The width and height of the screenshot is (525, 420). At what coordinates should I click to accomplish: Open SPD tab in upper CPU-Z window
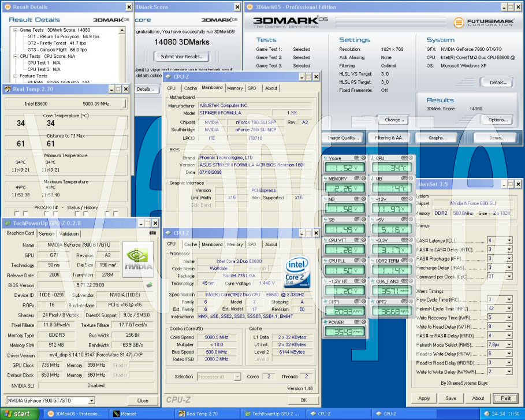252,88
